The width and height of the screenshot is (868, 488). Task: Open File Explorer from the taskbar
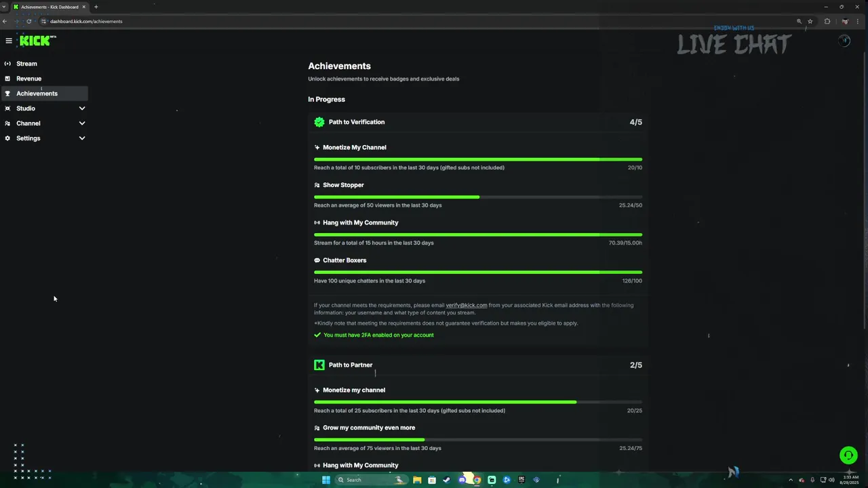click(417, 480)
